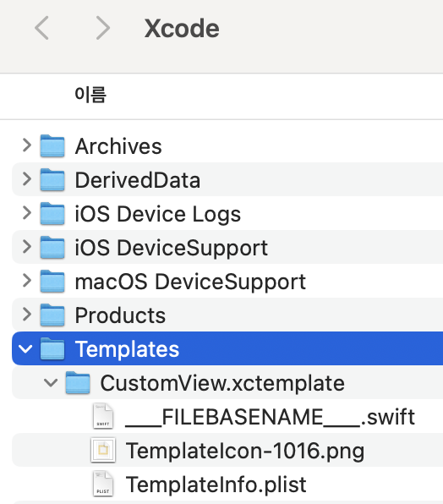Image resolution: width=443 pixels, height=504 pixels.
Task: Select the Archives row name
Action: [x=118, y=146]
